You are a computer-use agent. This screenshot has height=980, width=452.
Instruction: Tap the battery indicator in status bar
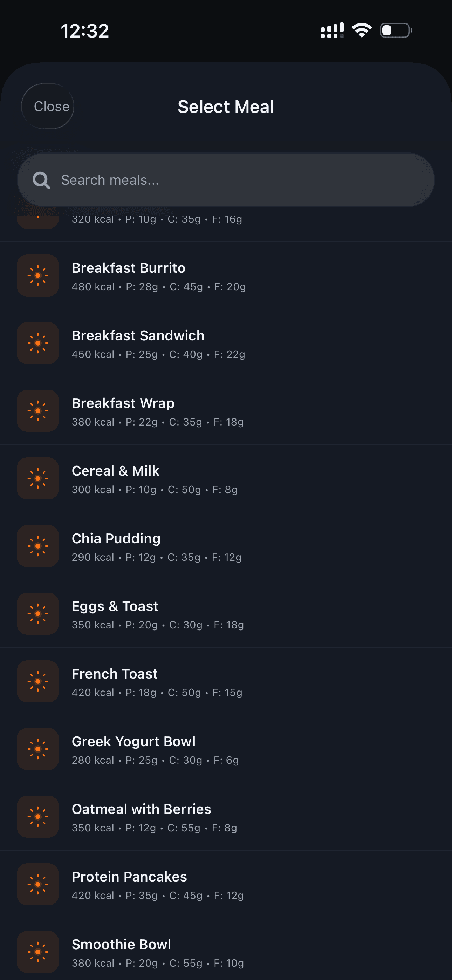coord(396,30)
